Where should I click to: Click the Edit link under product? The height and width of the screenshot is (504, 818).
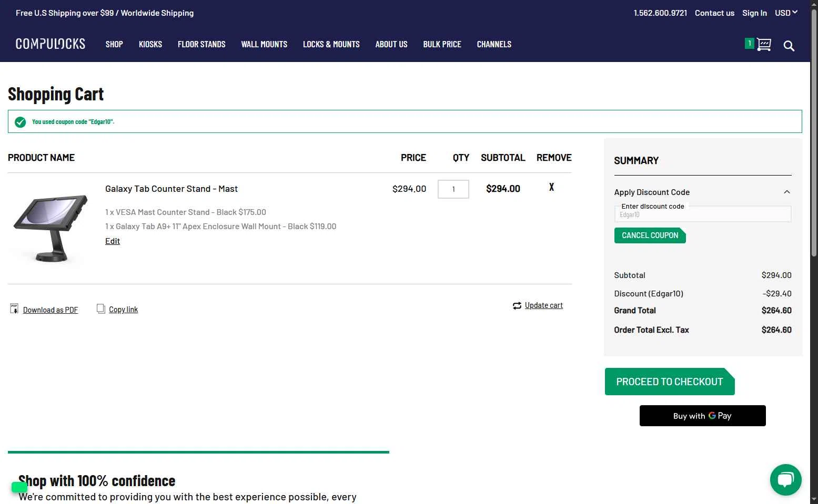113,241
